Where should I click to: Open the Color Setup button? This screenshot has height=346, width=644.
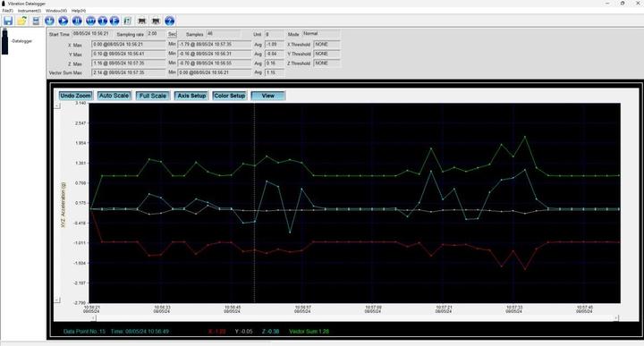[230, 96]
